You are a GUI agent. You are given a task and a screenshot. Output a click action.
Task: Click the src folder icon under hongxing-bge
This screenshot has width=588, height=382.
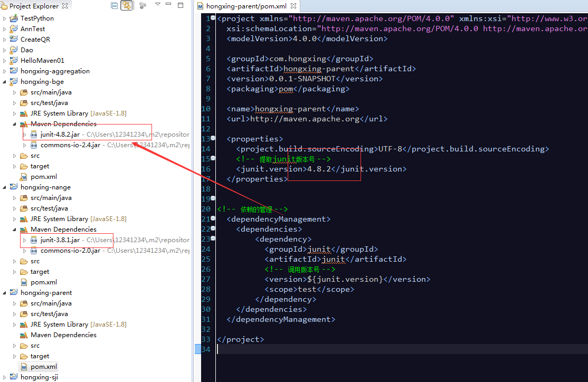coord(24,156)
